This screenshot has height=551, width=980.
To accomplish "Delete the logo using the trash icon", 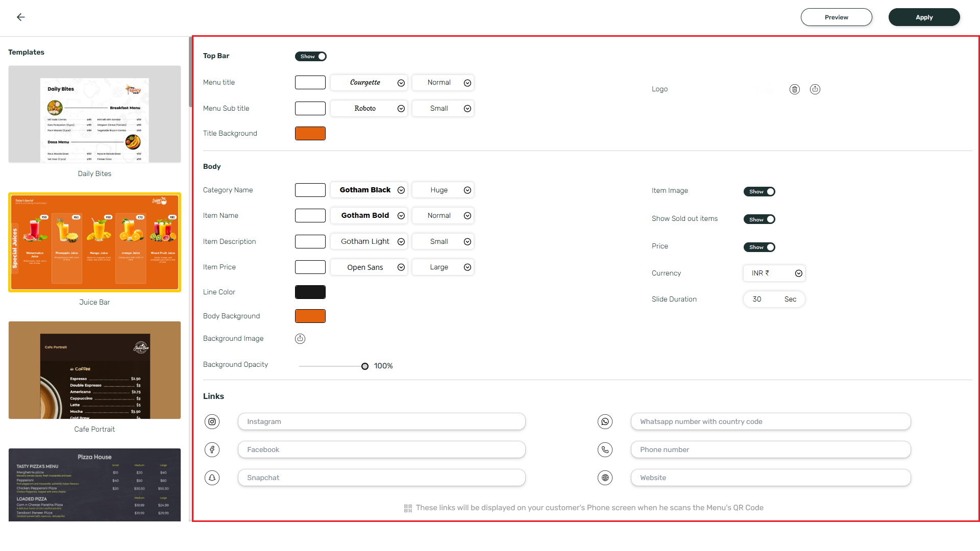I will pyautogui.click(x=794, y=89).
